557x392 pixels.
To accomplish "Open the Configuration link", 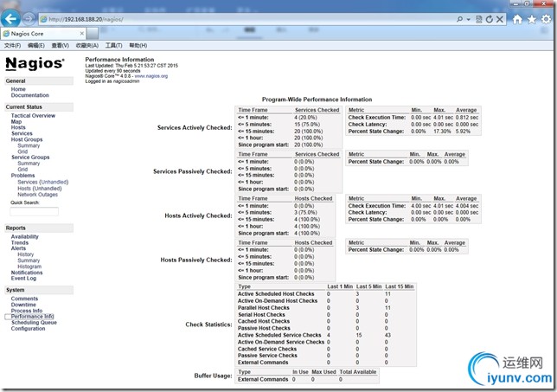I will [28, 328].
